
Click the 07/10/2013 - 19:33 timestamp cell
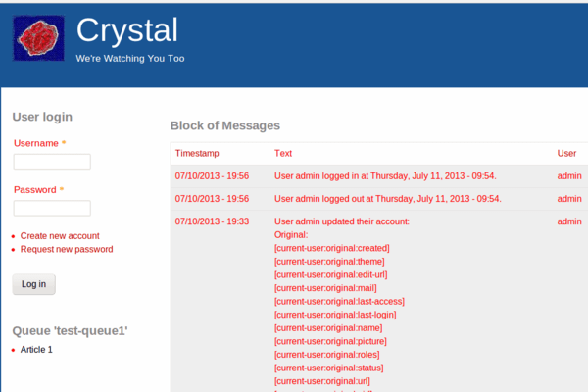point(212,221)
